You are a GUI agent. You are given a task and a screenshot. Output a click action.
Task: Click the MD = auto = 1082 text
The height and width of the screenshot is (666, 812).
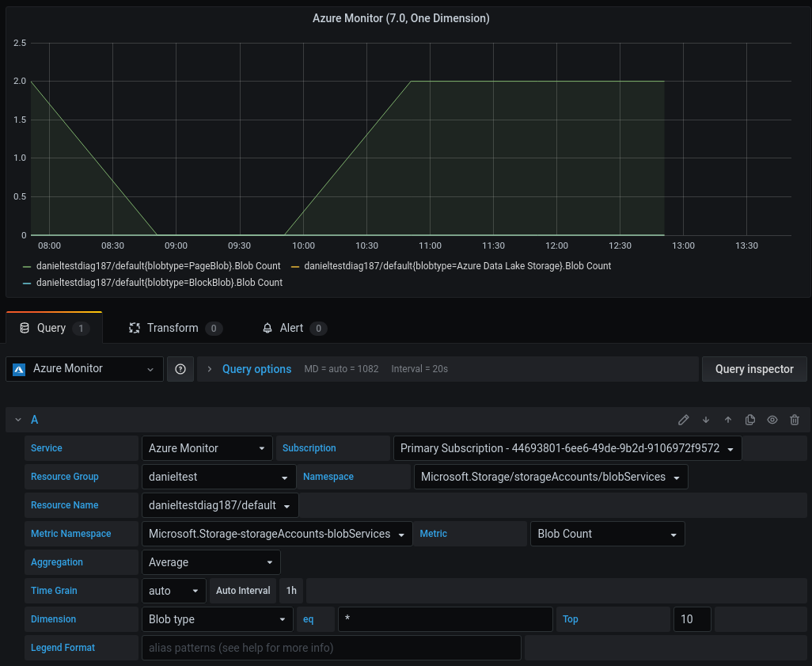341,369
